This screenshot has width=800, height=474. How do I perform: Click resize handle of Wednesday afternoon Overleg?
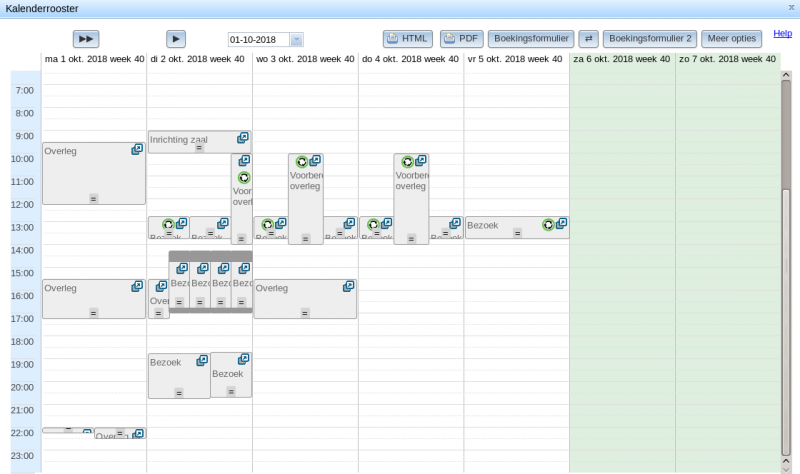[305, 313]
